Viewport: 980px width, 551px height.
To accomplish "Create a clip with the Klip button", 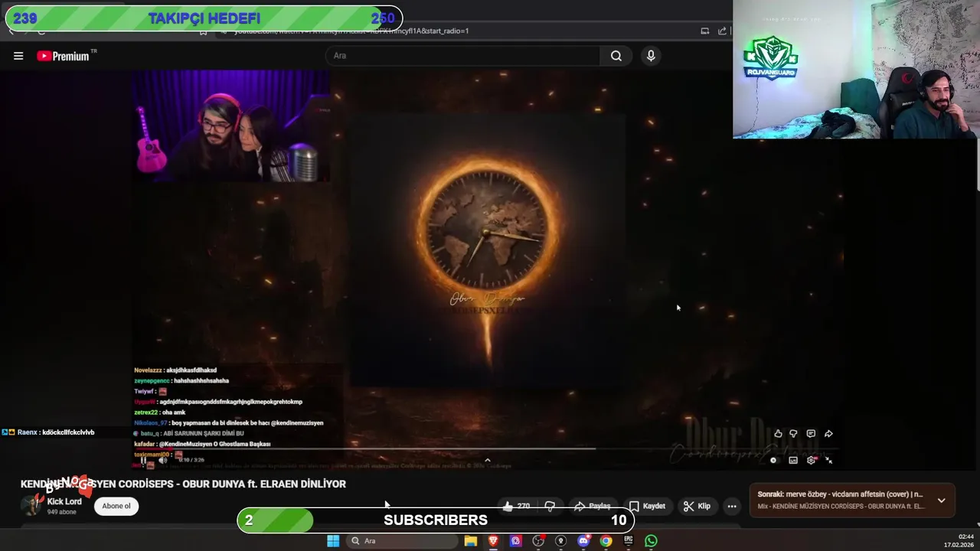I will [x=697, y=506].
